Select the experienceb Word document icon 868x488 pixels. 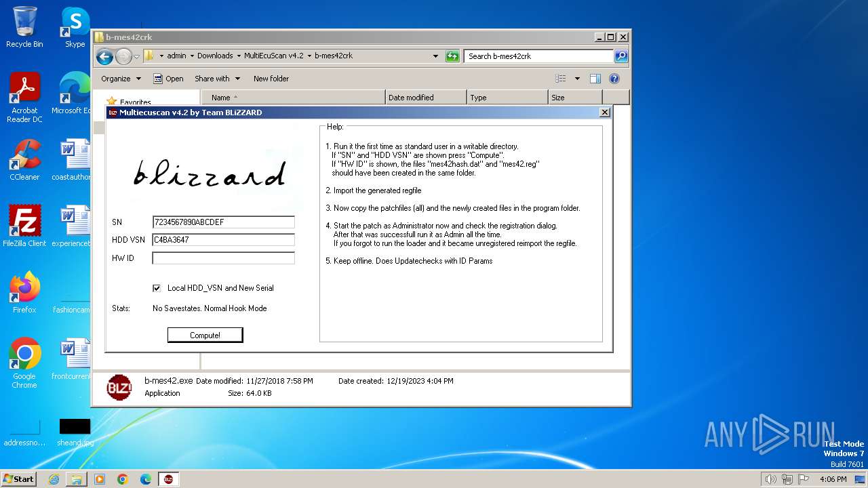(x=71, y=226)
